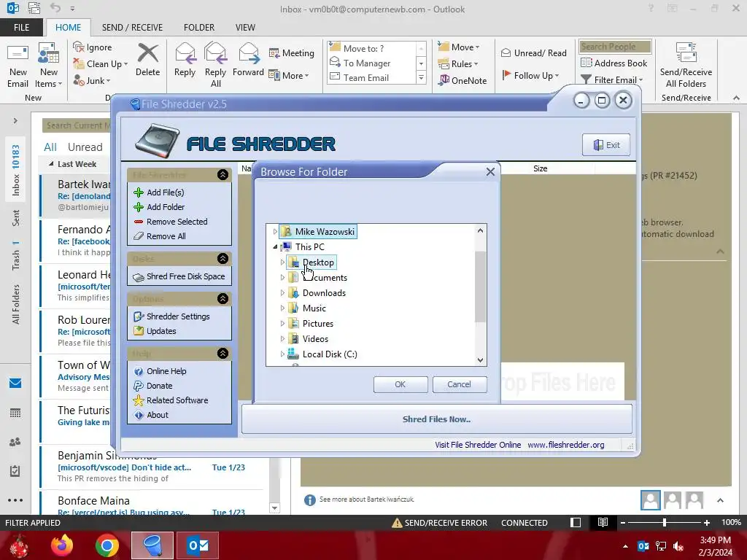
Task: Switch to VIEW ribbon tab
Action: [x=245, y=28]
